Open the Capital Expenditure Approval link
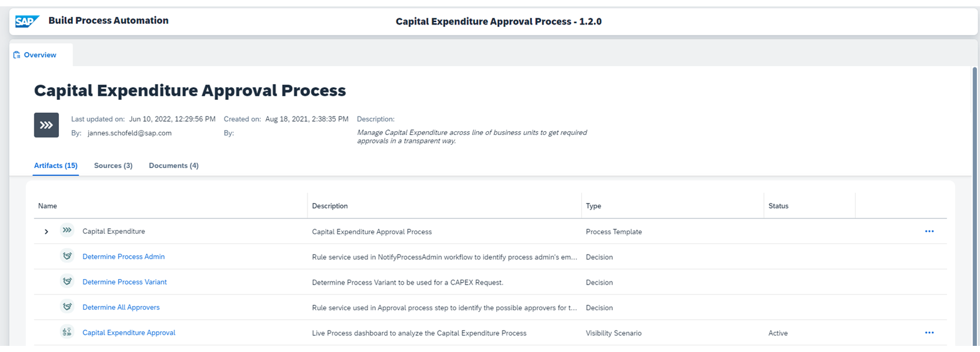The width and height of the screenshot is (980, 352). pos(129,332)
